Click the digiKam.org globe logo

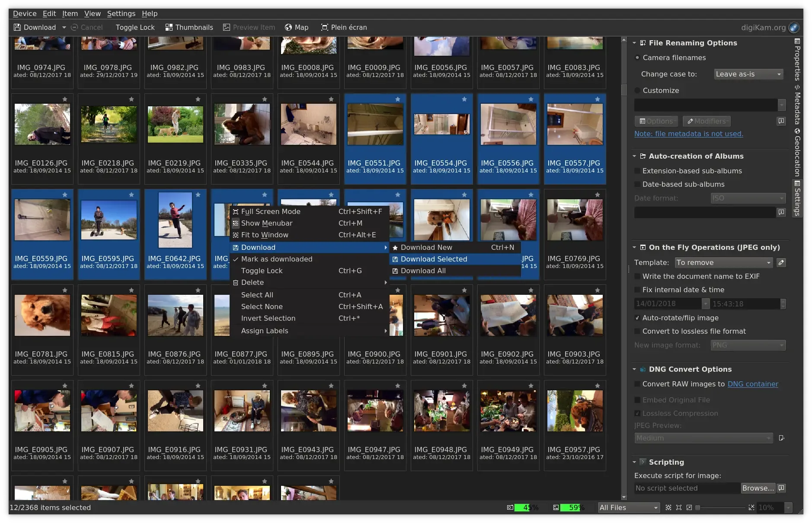click(794, 27)
